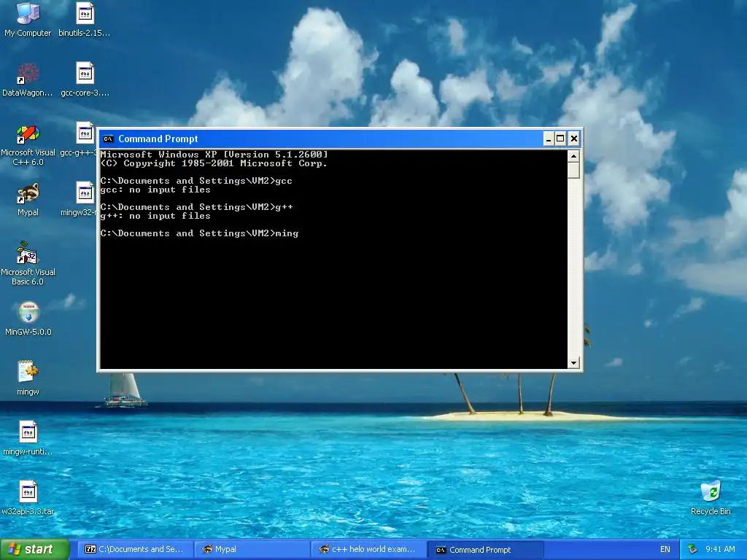Select the mingw text file icon
Viewport: 747px width, 560px height.
[x=28, y=373]
